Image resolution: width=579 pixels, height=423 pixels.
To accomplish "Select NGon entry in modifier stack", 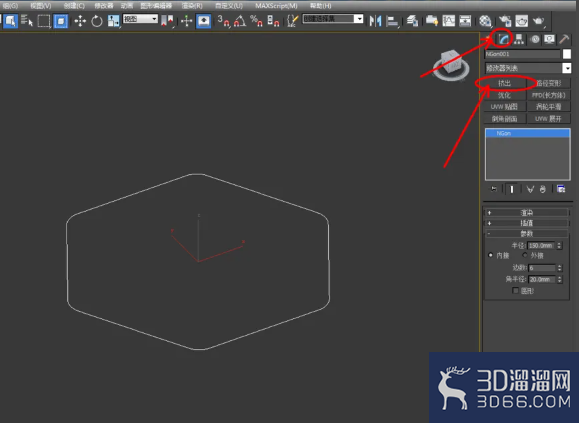I will 528,133.
